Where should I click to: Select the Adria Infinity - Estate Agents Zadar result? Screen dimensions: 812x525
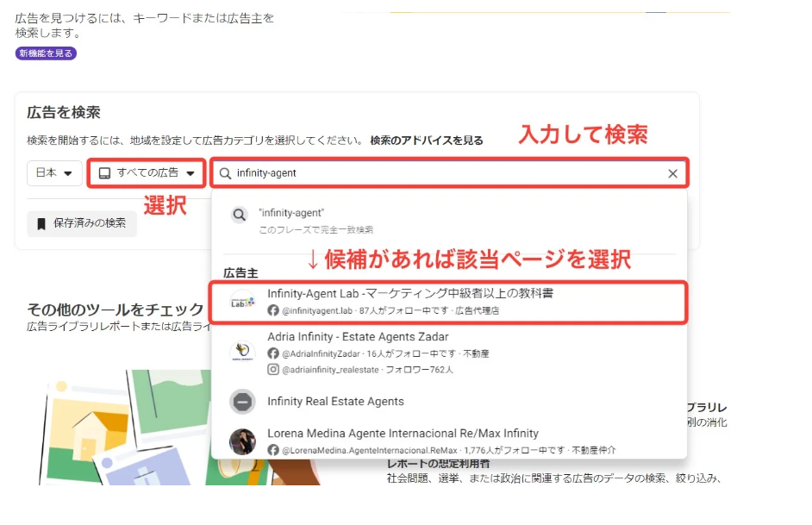click(449, 353)
